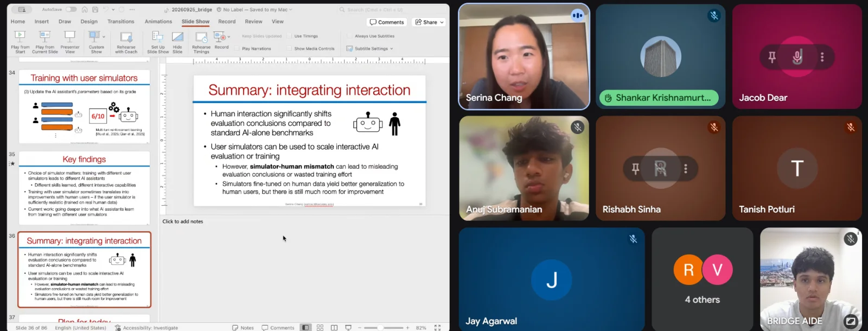Toggle Comments pane in status bar

[278, 328]
